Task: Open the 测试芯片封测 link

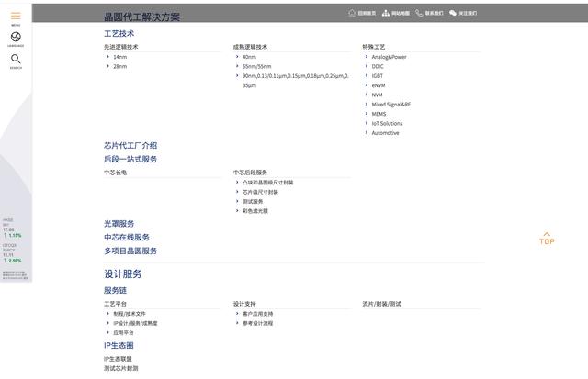Action: (120, 368)
